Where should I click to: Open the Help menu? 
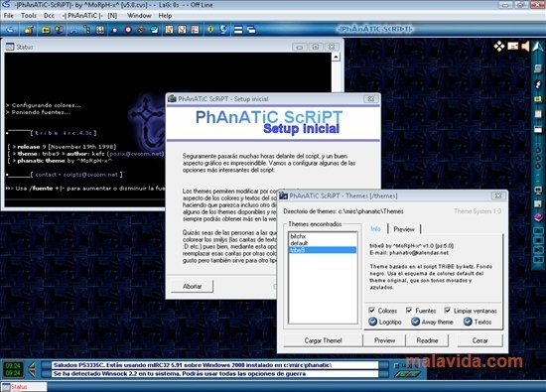(x=165, y=16)
